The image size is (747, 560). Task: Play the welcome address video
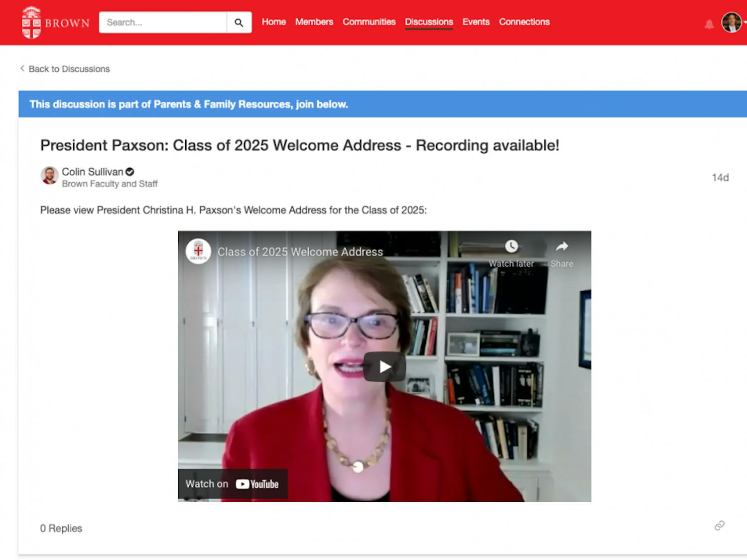click(384, 366)
